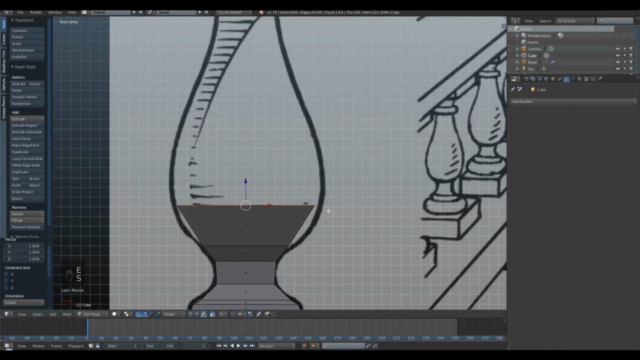Screen dimensions: 640x360
Task: Open the File menu
Action: coord(20,12)
